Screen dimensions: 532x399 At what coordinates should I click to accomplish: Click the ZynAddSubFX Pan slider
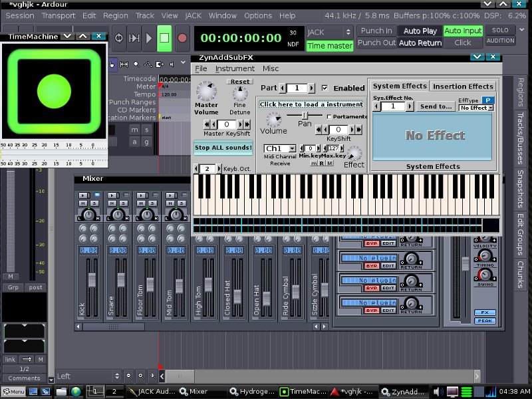tap(305, 115)
